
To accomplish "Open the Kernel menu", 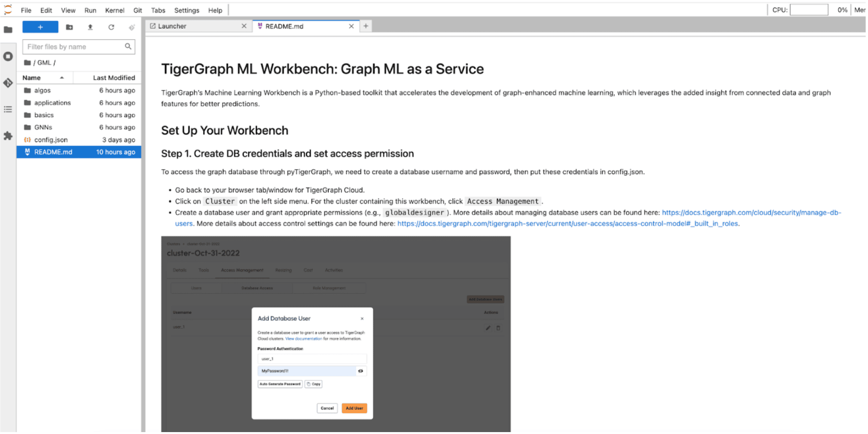I will point(115,10).
